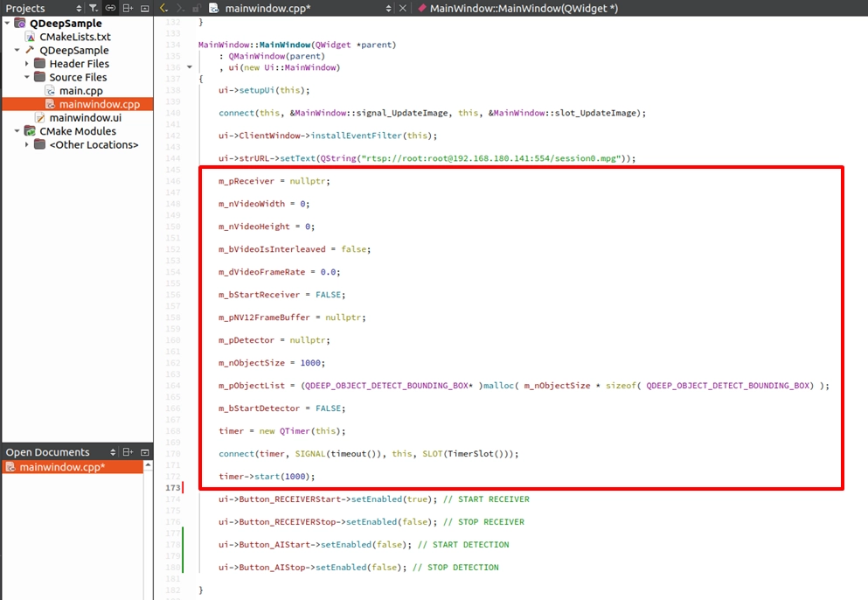Collapse the CMake Modules node
Screen dimensions: 868x600
coord(17,131)
